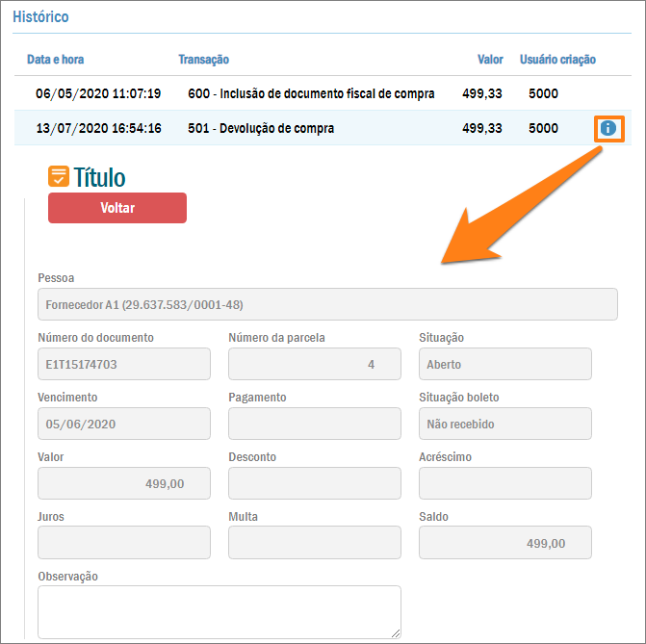Viewport: 646px width, 644px height.
Task: Click the Número da parcela field
Action: tap(314, 365)
